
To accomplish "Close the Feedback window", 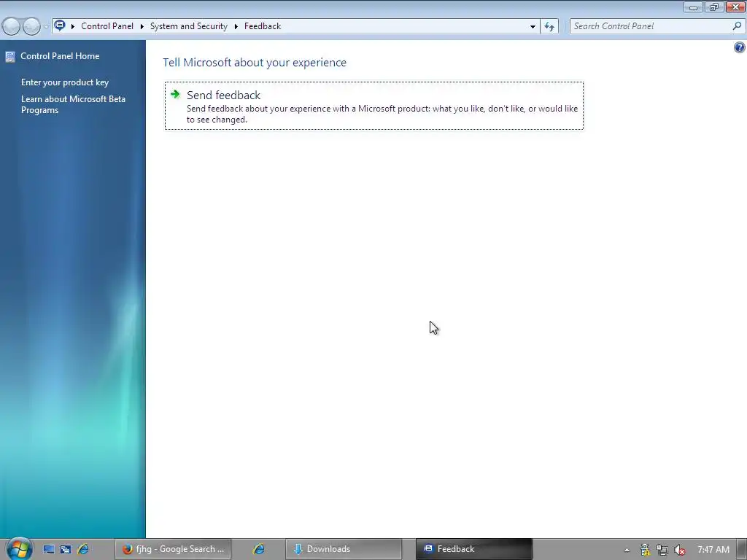I will point(735,7).
